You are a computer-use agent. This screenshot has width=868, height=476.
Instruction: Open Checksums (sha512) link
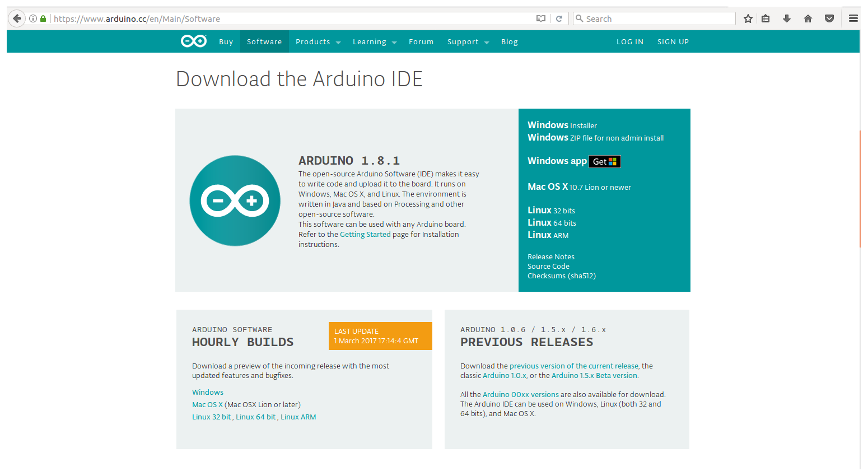click(x=562, y=276)
